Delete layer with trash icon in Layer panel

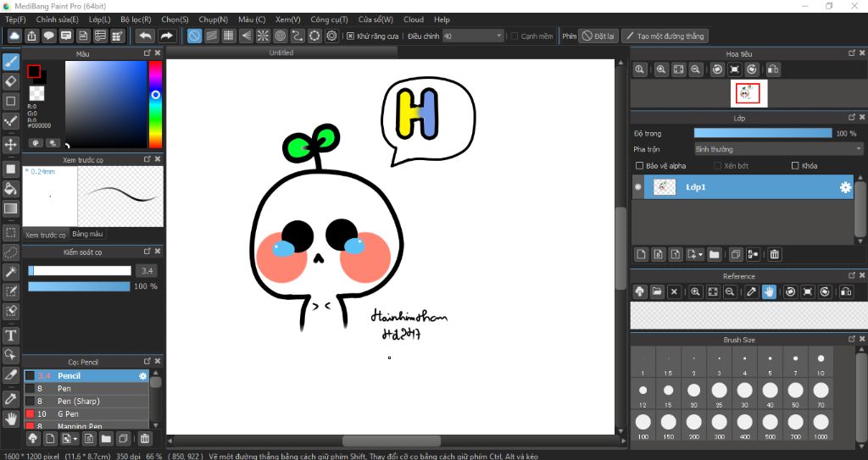pos(775,254)
